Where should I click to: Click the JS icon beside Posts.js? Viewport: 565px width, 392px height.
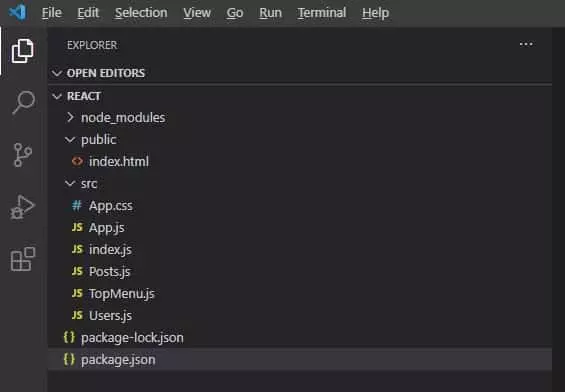point(77,271)
